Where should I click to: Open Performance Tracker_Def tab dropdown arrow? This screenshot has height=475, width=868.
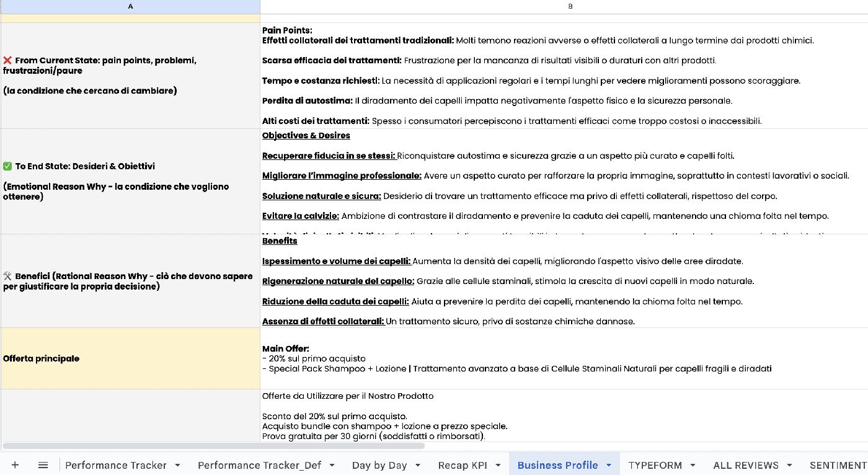click(x=332, y=465)
